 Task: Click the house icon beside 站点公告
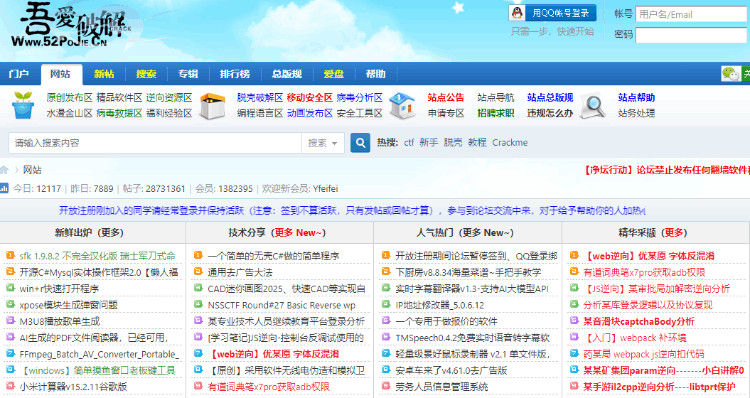402,106
